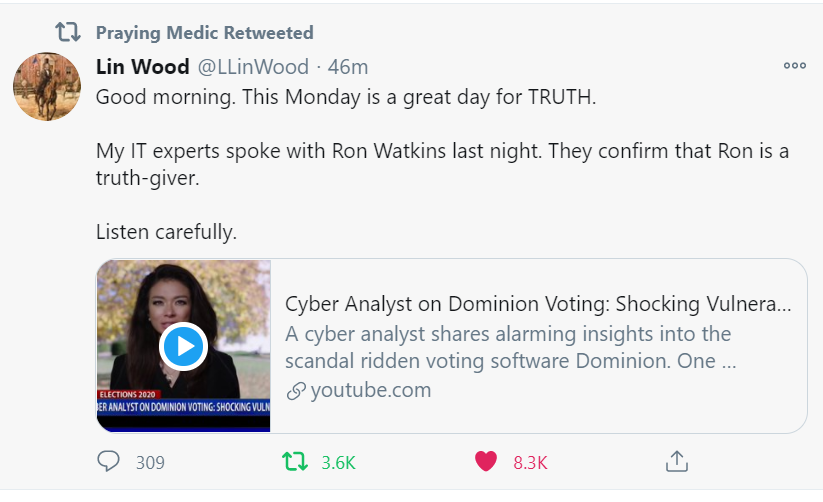Open the share tweet icon
Image resolution: width=823 pixels, height=502 pixels.
(677, 462)
